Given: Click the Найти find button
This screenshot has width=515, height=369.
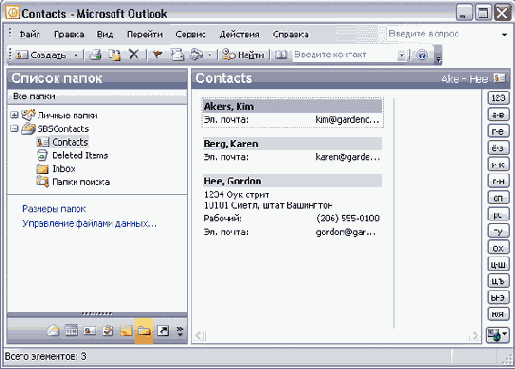Looking at the screenshot, I should [244, 55].
